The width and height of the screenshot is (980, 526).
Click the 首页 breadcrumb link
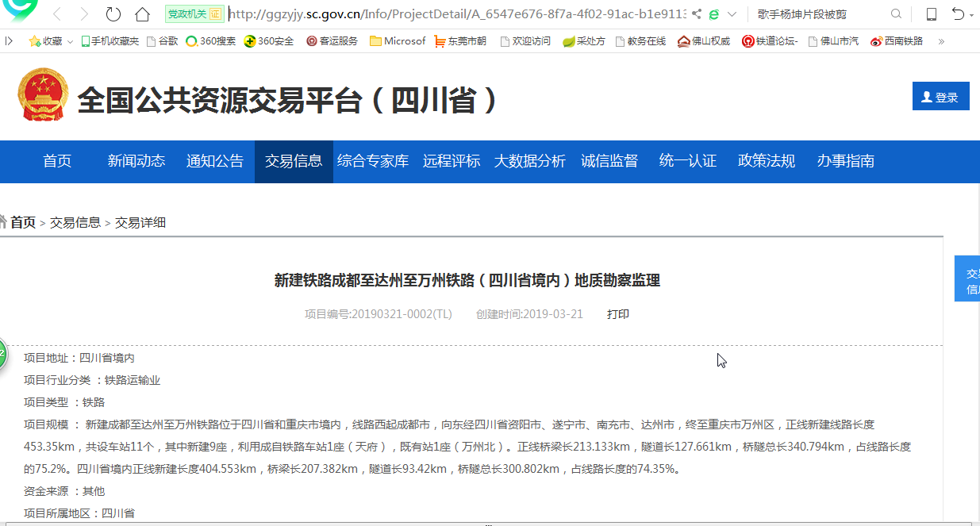click(x=23, y=223)
